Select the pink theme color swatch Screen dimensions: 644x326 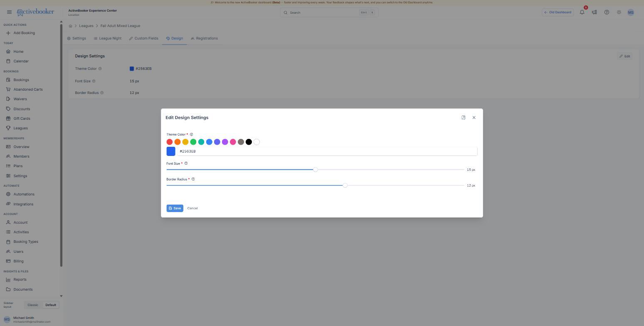click(233, 142)
